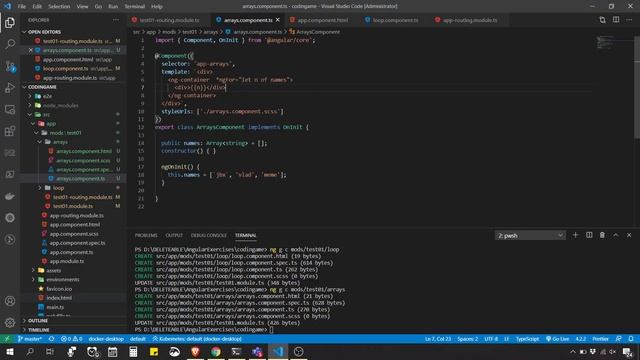Viewport: 640px width, 360px height.
Task: Open notifications bell in status bar
Action: click(x=631, y=339)
